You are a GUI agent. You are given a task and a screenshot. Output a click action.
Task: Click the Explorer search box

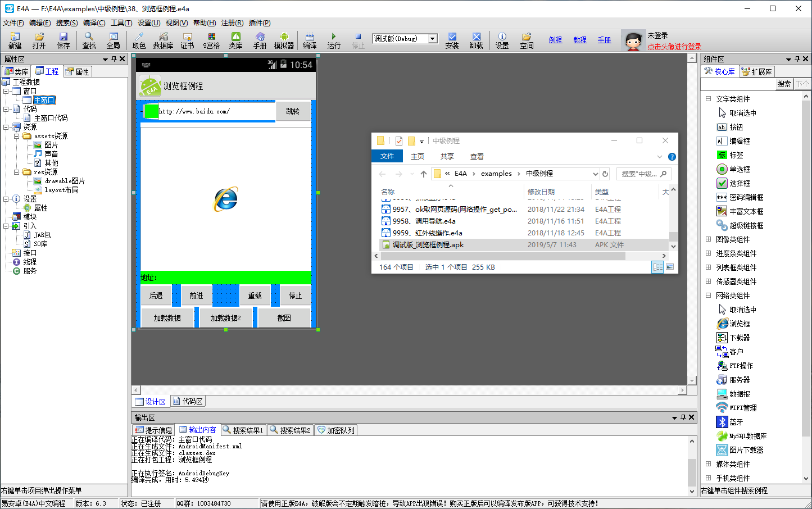643,174
